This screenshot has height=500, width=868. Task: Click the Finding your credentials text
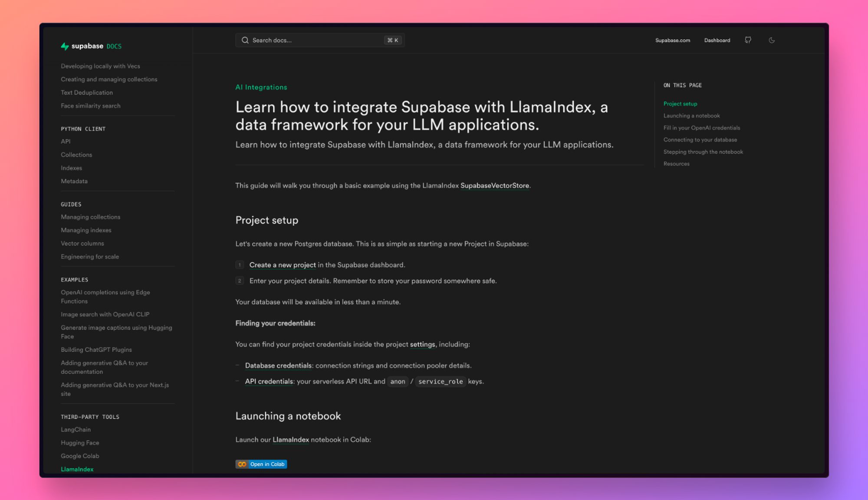(x=275, y=324)
